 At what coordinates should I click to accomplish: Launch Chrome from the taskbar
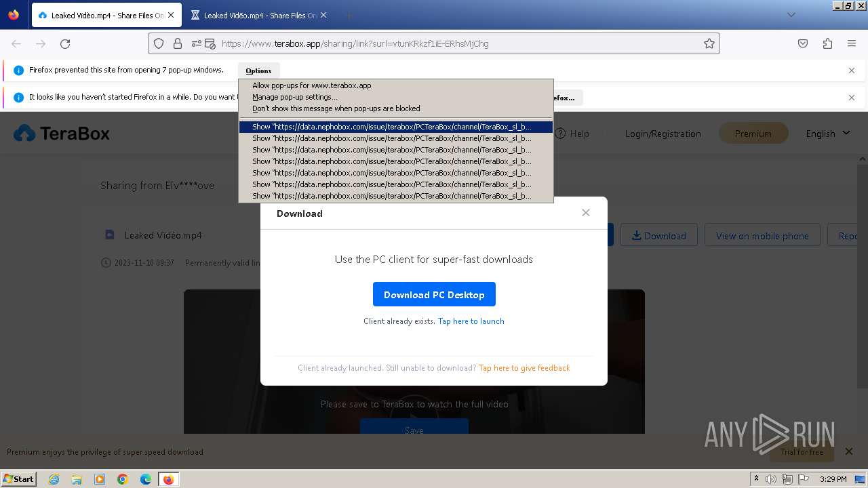pos(123,479)
